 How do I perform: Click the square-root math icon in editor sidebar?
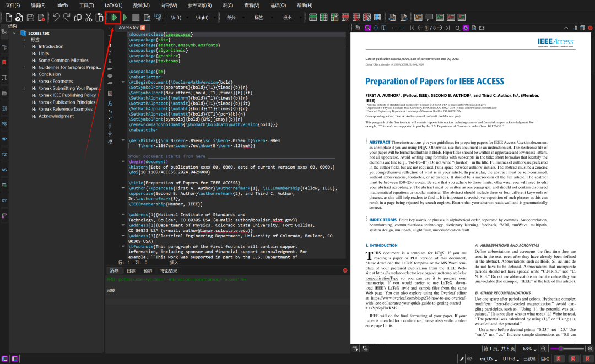click(x=110, y=142)
